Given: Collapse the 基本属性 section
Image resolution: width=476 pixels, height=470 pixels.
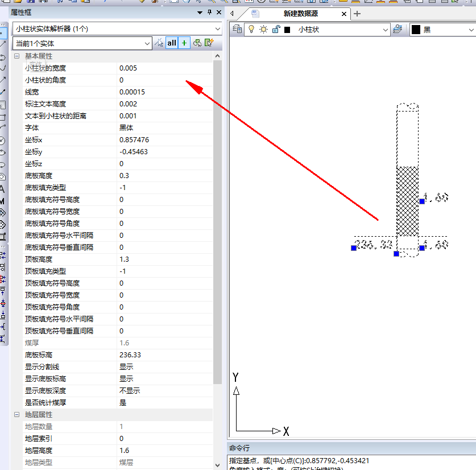Looking at the screenshot, I should click(17, 56).
